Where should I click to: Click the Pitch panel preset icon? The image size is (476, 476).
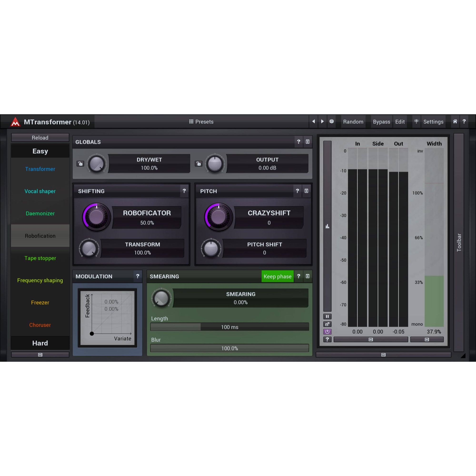point(306,191)
